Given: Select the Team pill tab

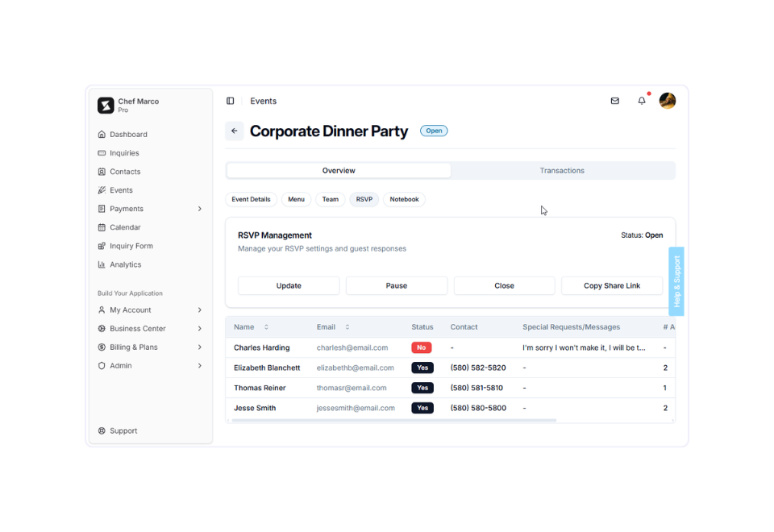Looking at the screenshot, I should 331,199.
